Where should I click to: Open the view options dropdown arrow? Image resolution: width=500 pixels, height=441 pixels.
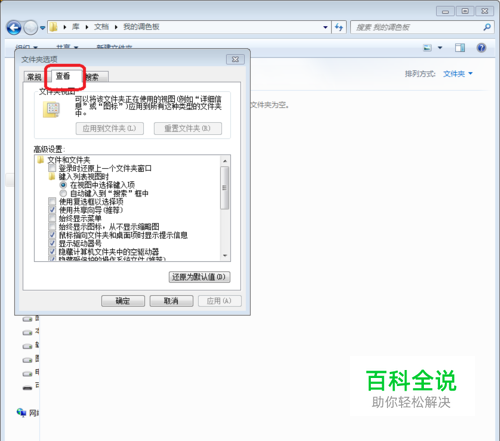440,48
